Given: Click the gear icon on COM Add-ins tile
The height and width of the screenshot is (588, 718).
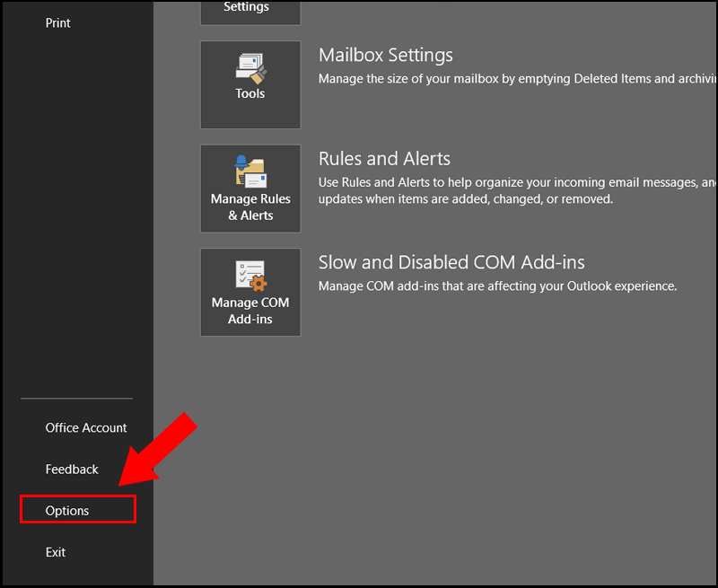Looking at the screenshot, I should 260,285.
